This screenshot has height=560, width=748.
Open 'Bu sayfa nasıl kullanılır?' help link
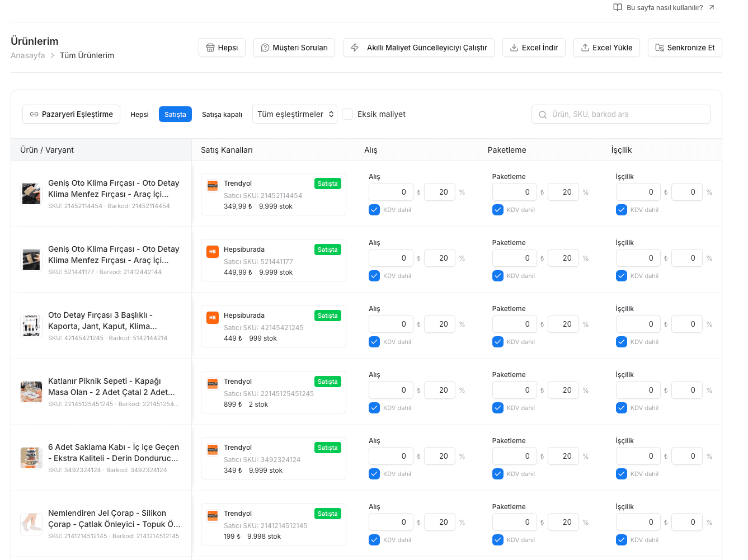click(x=664, y=7)
